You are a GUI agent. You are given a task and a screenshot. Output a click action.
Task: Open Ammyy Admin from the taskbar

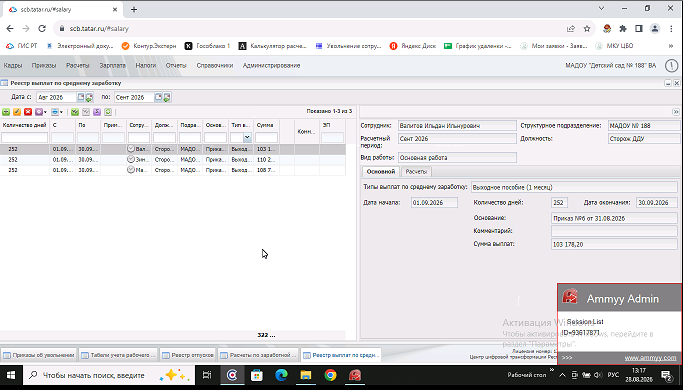(355, 375)
